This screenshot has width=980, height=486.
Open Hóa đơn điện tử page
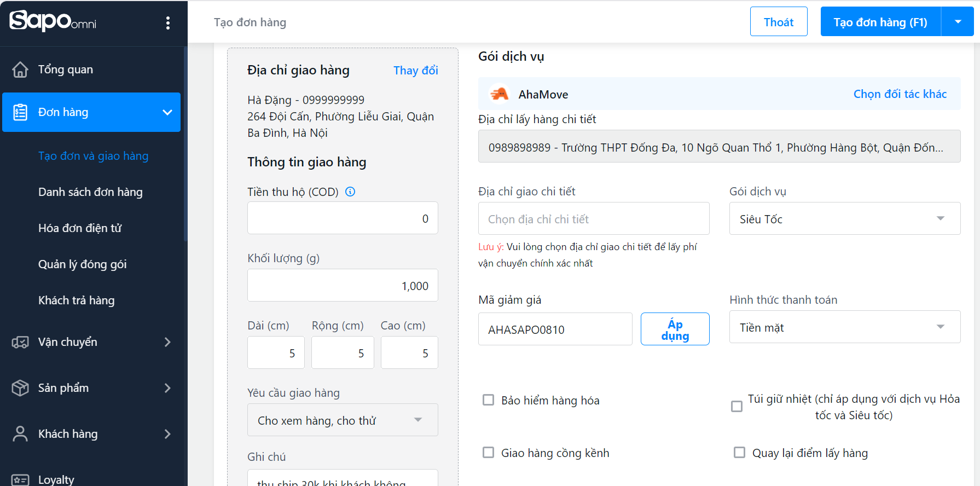pos(80,228)
